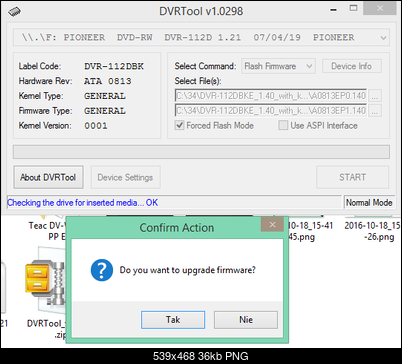Click the DVRTool chip icon in title bar
The width and height of the screenshot is (402, 364).
14,11
